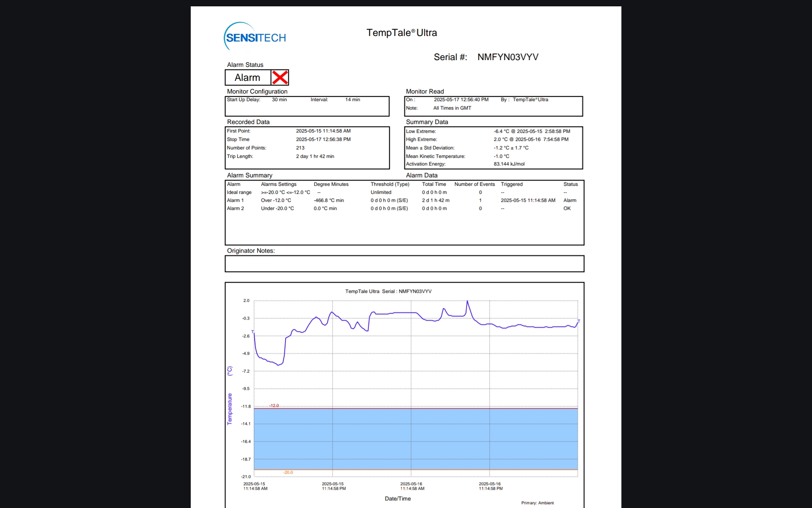
Task: Click the Interval value '14 min'
Action: click(352, 99)
